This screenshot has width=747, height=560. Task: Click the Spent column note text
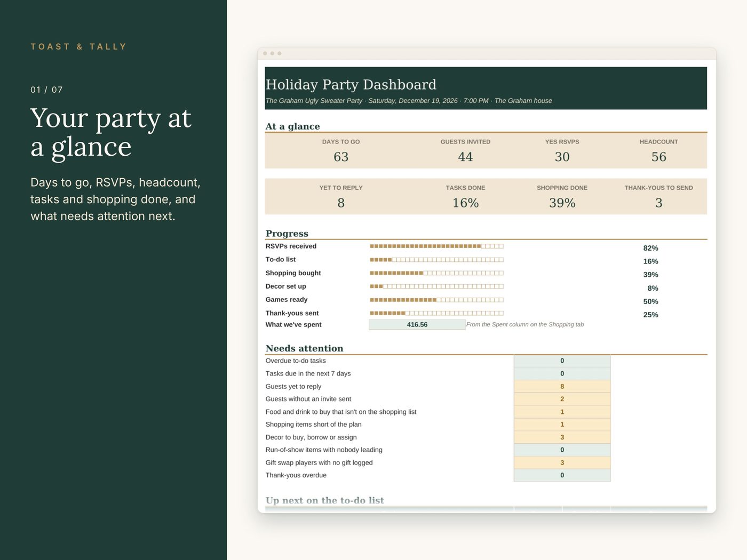click(525, 324)
